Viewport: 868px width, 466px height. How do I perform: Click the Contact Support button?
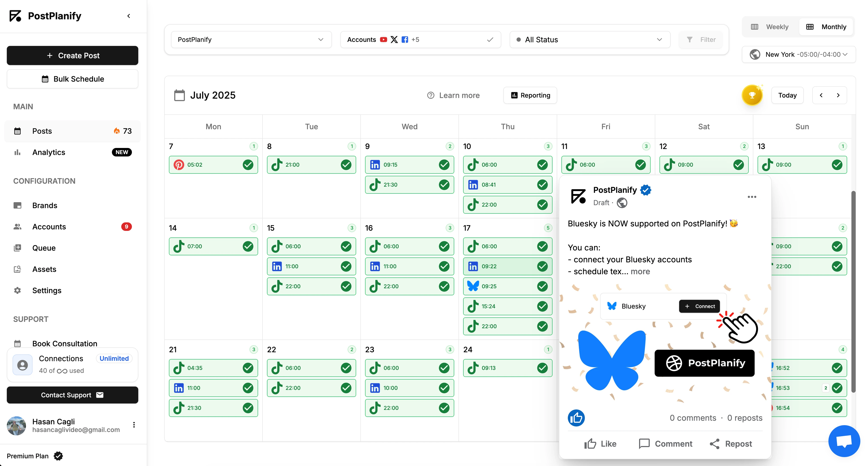point(73,395)
